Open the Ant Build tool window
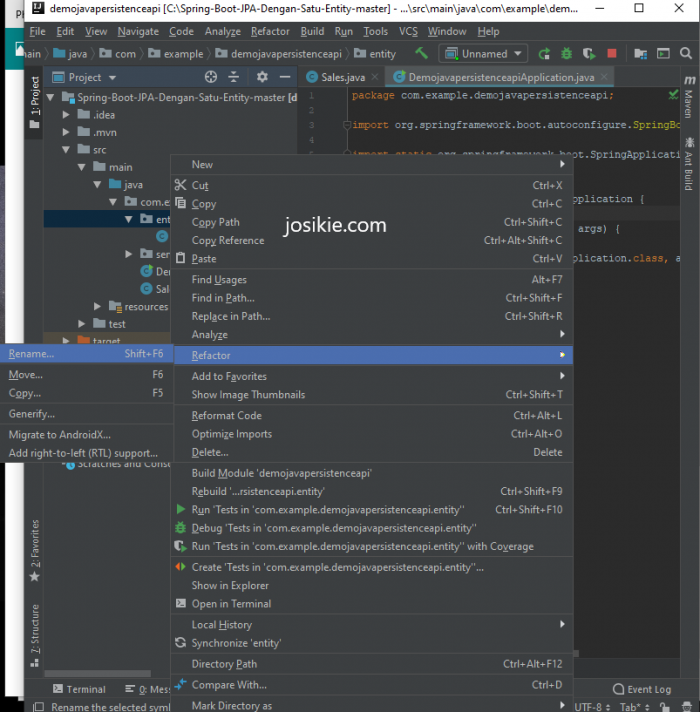The image size is (700, 712). tap(689, 163)
